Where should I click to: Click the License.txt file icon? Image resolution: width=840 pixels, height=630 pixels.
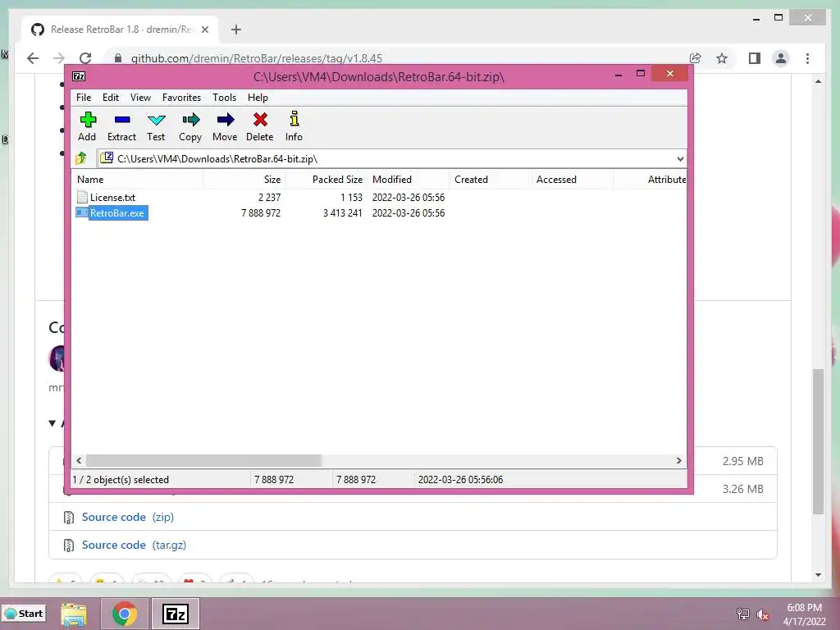point(82,197)
